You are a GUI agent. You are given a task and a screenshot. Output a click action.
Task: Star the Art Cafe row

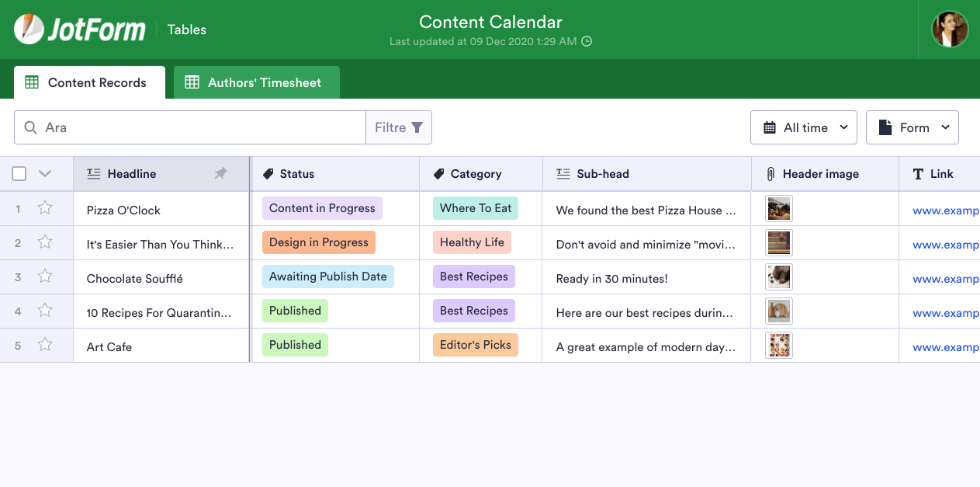pos(45,345)
